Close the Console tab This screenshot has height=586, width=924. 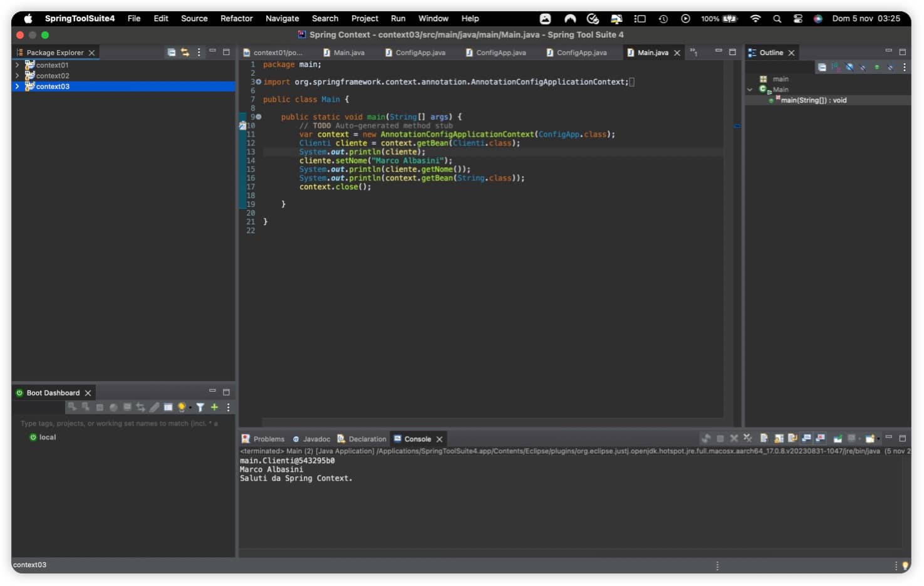pos(440,439)
